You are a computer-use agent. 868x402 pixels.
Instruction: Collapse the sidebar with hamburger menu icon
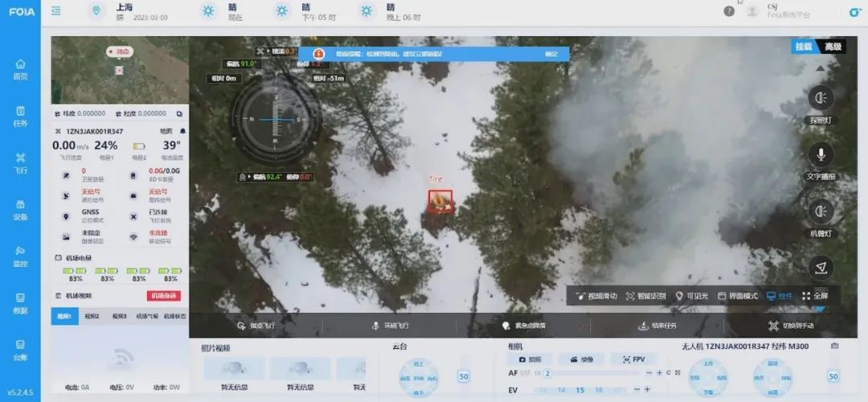(x=56, y=11)
